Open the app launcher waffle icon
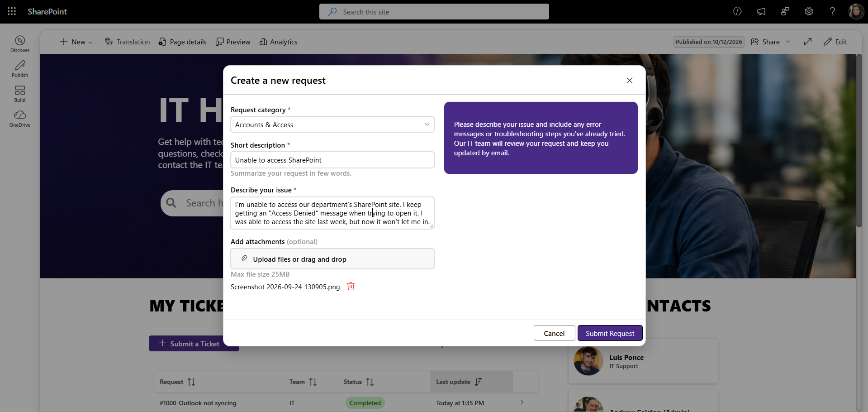The image size is (868, 412). click(12, 11)
